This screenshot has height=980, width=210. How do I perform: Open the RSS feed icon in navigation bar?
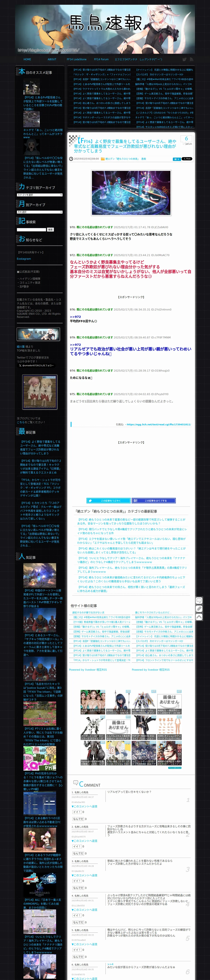click(x=191, y=59)
